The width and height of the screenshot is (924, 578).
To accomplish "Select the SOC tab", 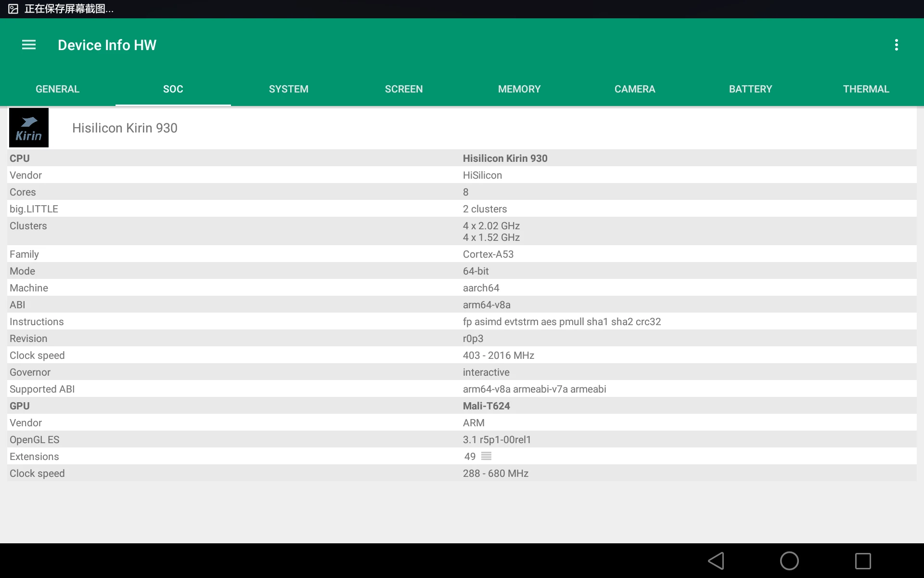I will click(173, 89).
